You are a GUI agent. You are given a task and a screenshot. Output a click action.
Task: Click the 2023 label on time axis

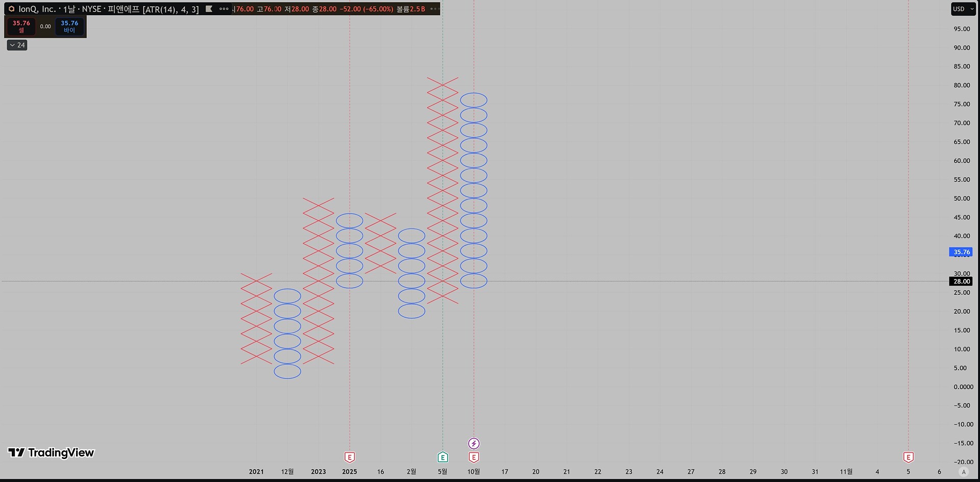pos(318,472)
